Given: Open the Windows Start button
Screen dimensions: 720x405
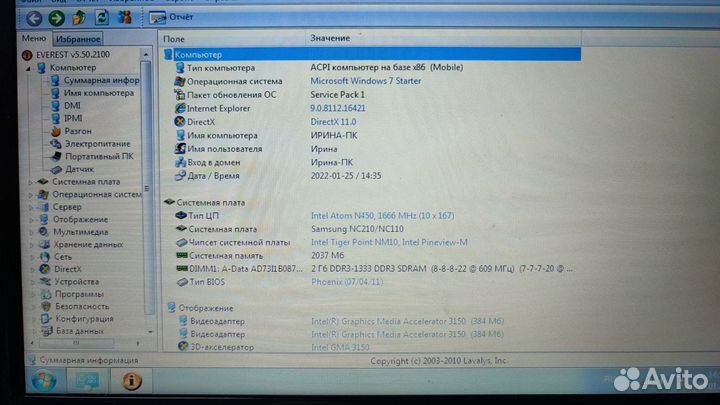Looking at the screenshot, I should pyautogui.click(x=44, y=381).
